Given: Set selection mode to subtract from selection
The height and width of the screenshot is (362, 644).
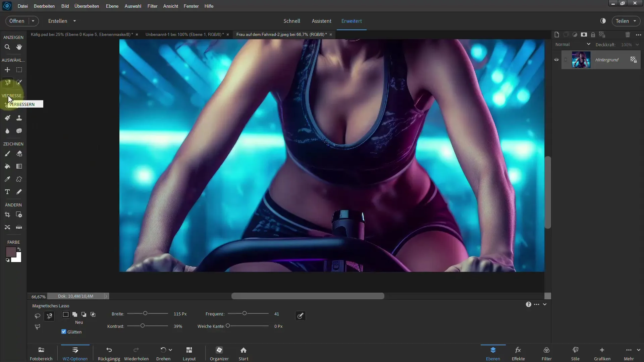Looking at the screenshot, I should (84, 314).
